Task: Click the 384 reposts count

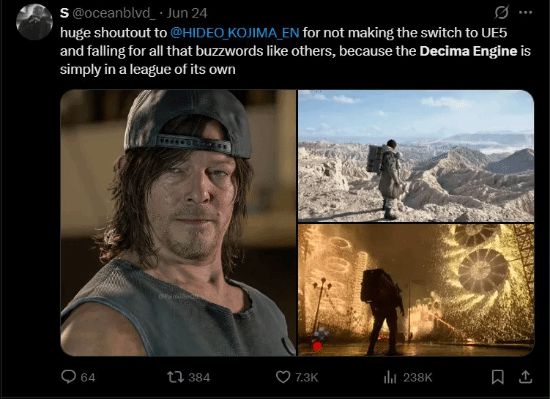Action: coord(199,378)
